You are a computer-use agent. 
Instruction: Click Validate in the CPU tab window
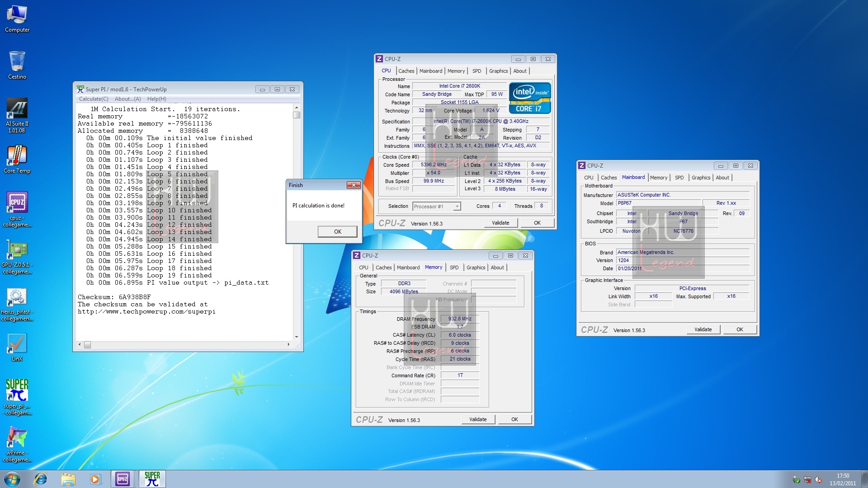pos(500,223)
